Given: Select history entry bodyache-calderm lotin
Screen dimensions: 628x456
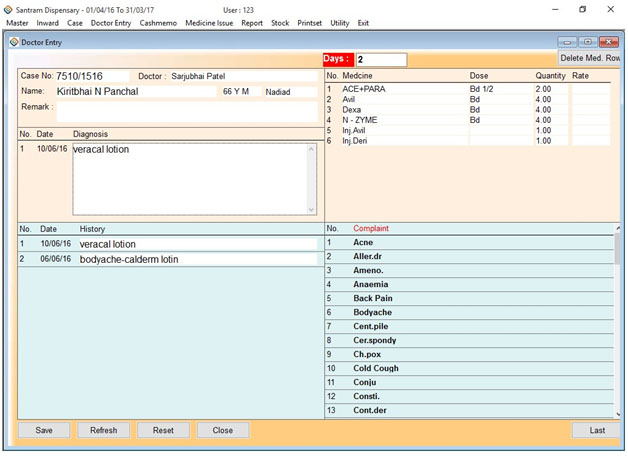Looking at the screenshot, I should [x=130, y=259].
